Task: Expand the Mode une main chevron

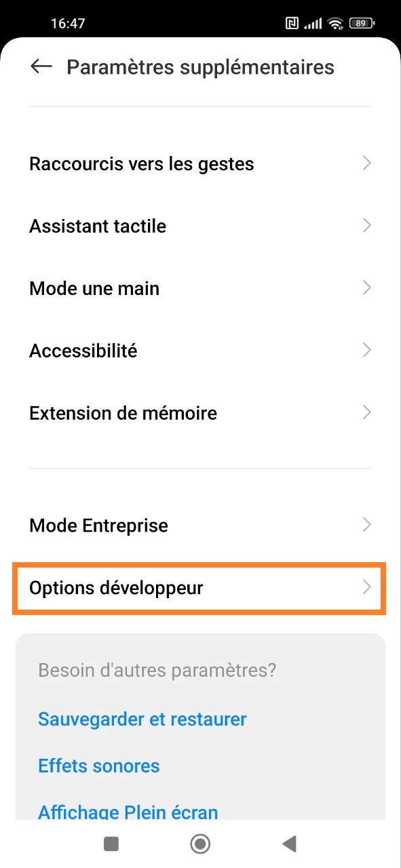Action: (367, 288)
